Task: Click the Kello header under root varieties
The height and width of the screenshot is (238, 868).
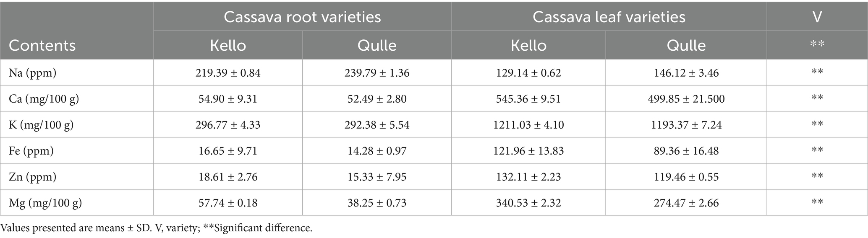Action: tap(228, 45)
